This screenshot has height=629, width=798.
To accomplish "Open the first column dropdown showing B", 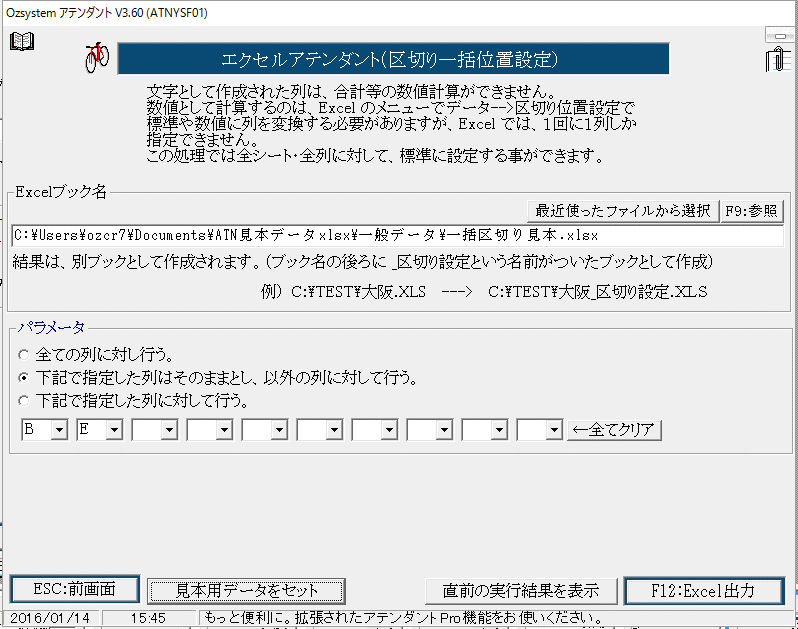I will (x=59, y=430).
